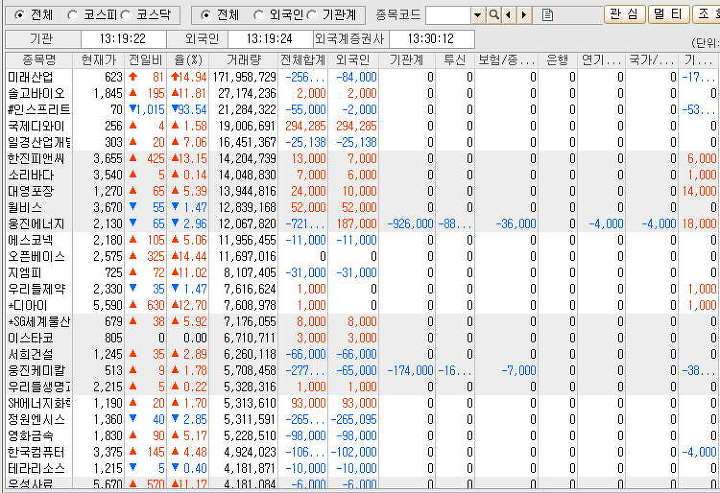Image resolution: width=720 pixels, height=493 pixels.
Task: Click the 은행 column header
Action: click(557, 60)
